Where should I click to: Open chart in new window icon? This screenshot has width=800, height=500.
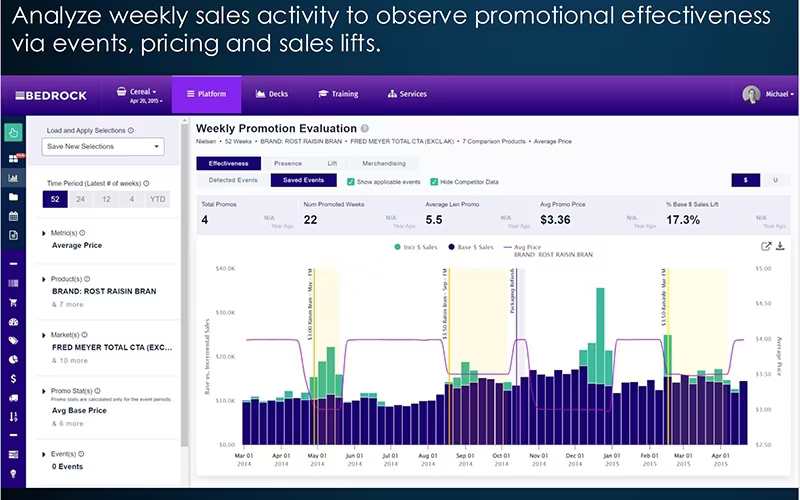(766, 246)
